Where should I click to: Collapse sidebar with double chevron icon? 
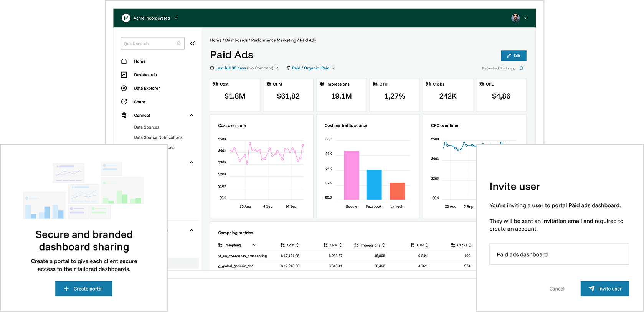pyautogui.click(x=192, y=43)
